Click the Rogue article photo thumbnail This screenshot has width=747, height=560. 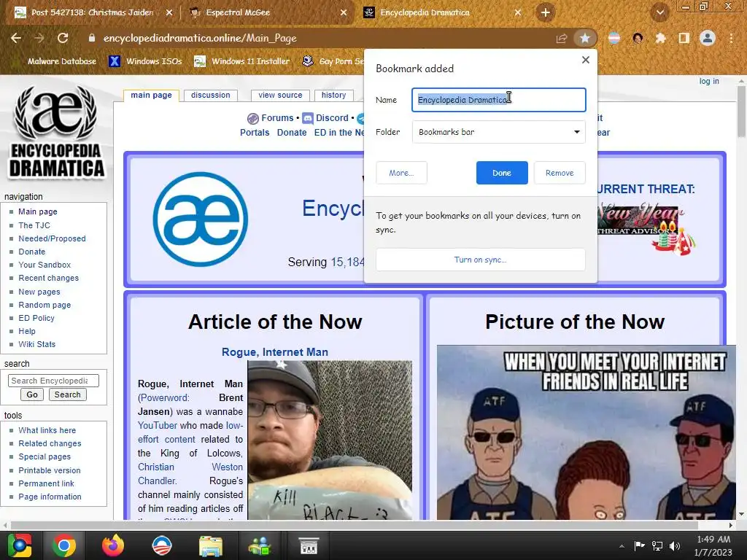pos(330,440)
